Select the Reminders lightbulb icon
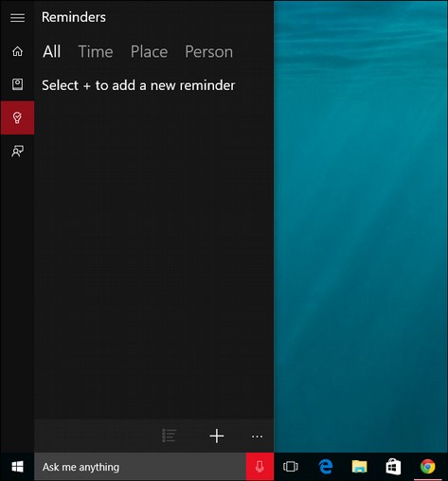Viewport: 448px width, 481px height. 17,117
